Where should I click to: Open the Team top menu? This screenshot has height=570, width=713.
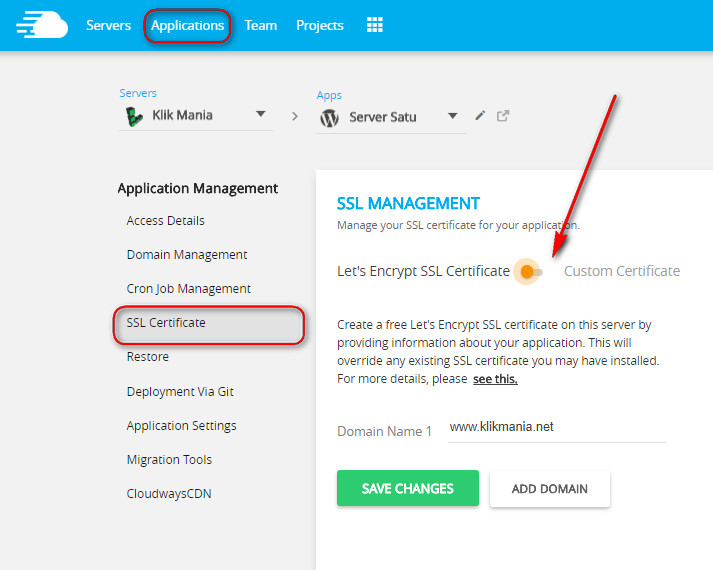(x=261, y=25)
